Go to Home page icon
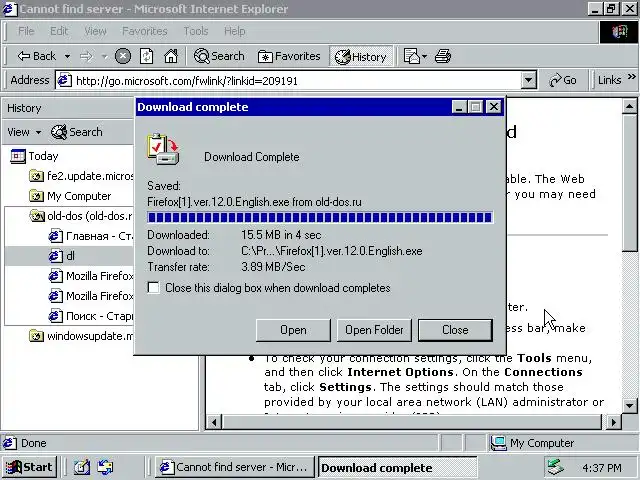640x480 pixels. (171, 56)
